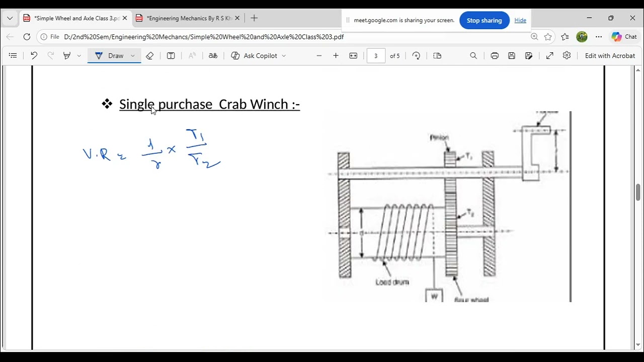Restore down the browser window
Viewport: 644px width, 362px height.
611,18
